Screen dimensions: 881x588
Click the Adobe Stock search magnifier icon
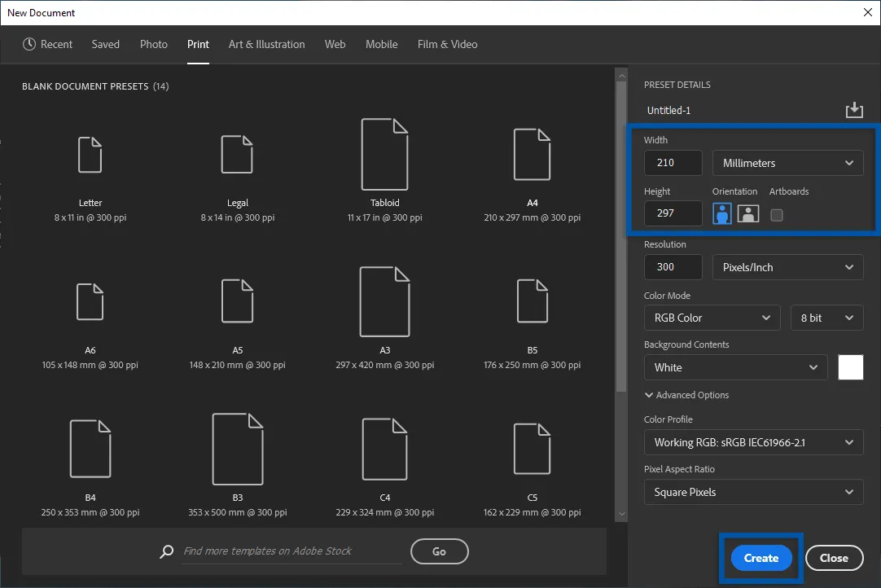166,551
